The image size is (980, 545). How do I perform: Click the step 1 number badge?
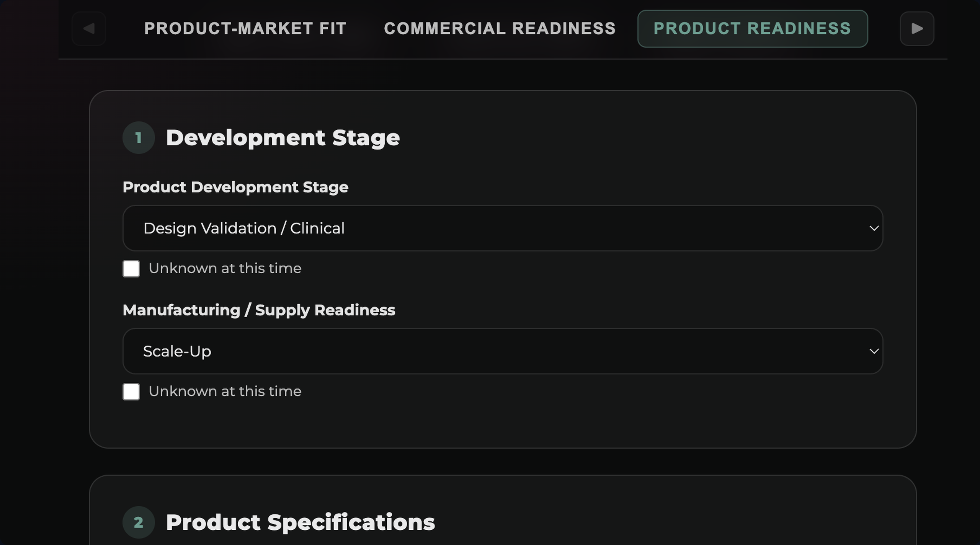coord(139,138)
